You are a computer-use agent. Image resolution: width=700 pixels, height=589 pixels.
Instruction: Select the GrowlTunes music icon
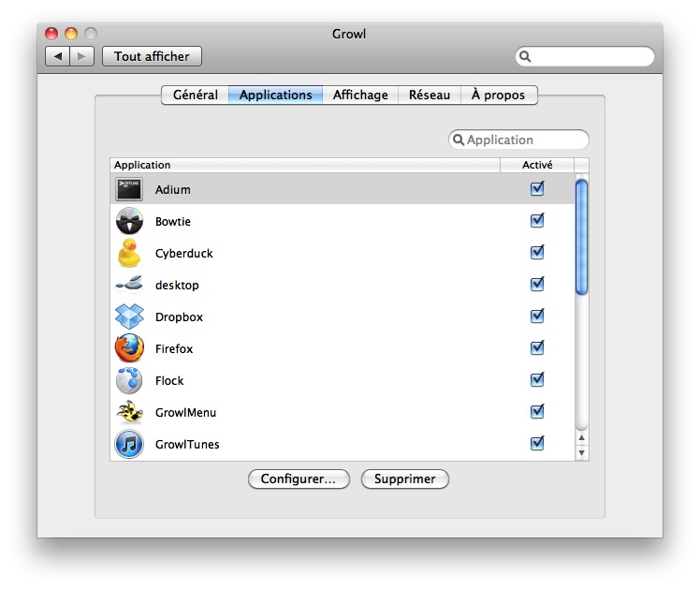(x=129, y=444)
